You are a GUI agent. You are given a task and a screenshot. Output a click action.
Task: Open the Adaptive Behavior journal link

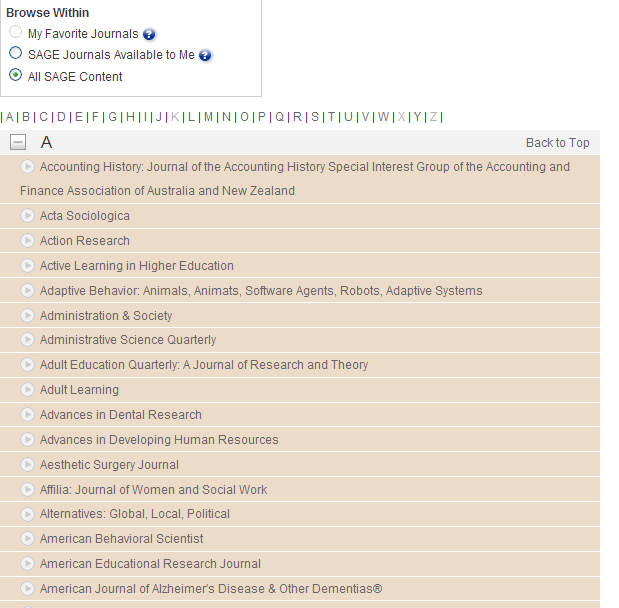pyautogui.click(x=261, y=291)
